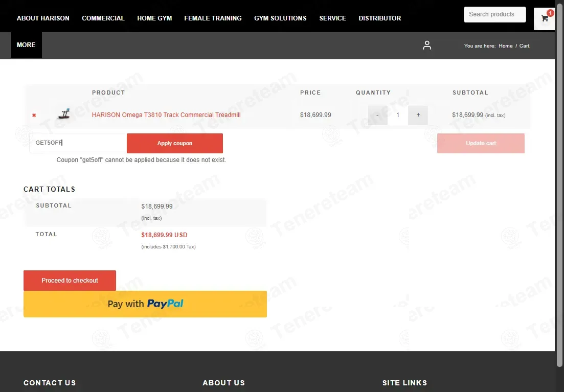Screen dimensions: 564x392
Task: Open the Home Gym menu
Action: click(x=154, y=18)
